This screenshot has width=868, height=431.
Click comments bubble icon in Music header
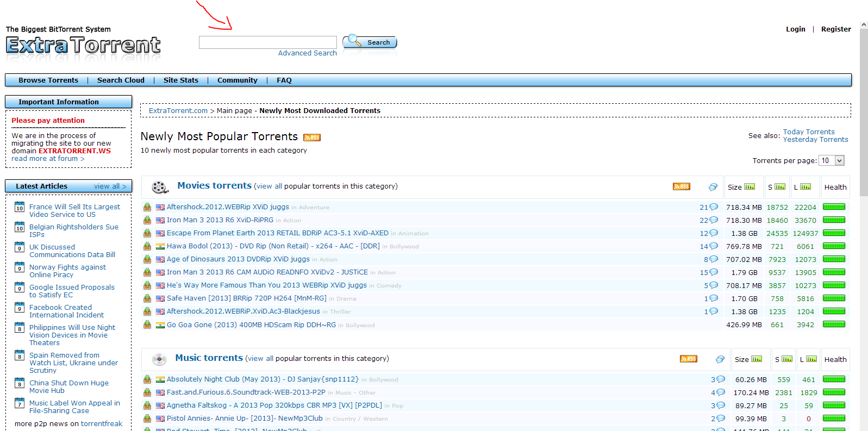(x=720, y=359)
